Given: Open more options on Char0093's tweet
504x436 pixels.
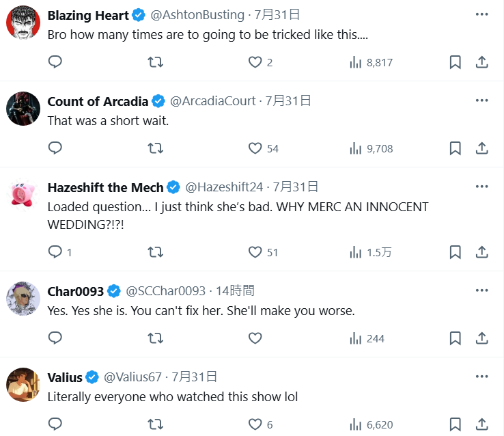Looking at the screenshot, I should (x=481, y=290).
